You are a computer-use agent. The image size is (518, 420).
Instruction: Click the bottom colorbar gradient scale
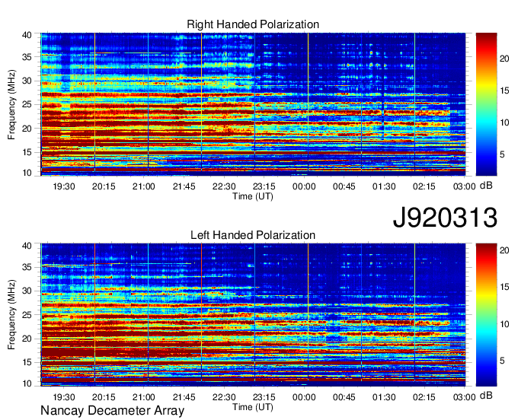pos(486,315)
